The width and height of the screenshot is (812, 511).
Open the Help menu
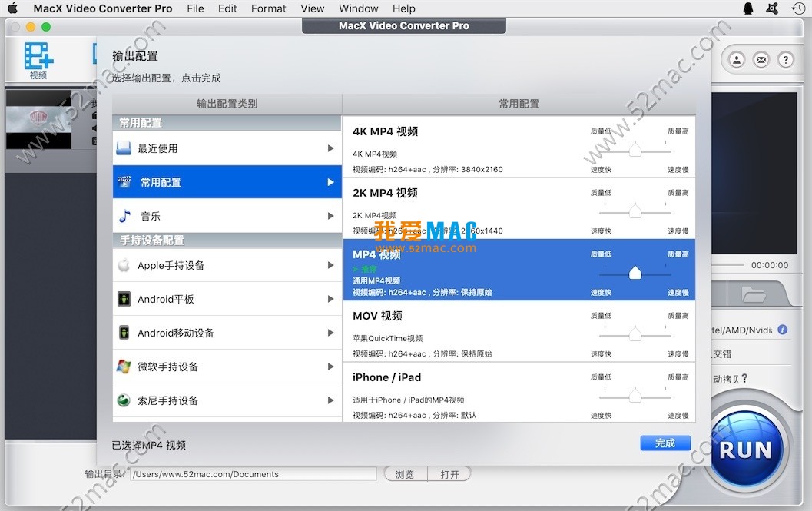click(x=403, y=8)
